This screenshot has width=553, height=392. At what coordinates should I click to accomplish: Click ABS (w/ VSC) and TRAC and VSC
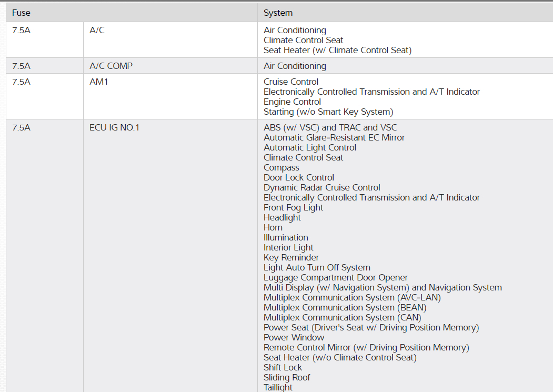pyautogui.click(x=330, y=127)
